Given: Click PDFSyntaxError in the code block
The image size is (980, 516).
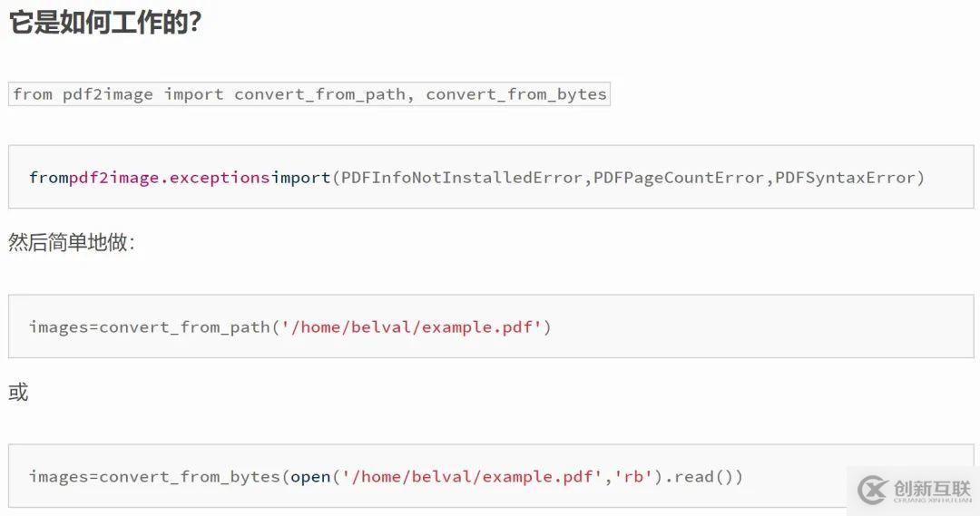Looking at the screenshot, I should 845,178.
